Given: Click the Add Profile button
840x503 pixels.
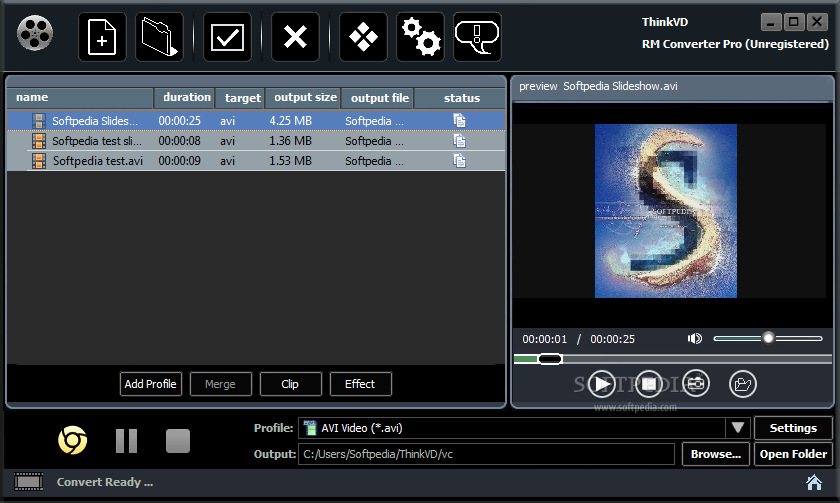Looking at the screenshot, I should coord(151,384).
